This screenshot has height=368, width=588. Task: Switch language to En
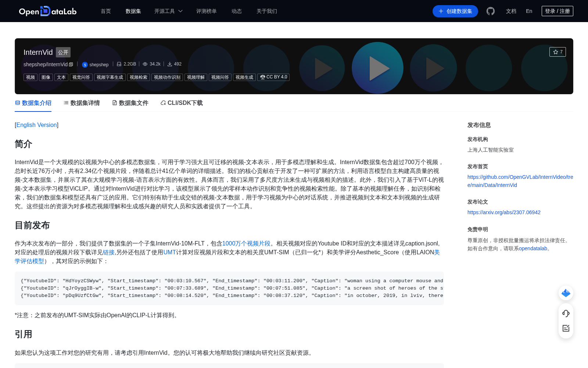529,11
